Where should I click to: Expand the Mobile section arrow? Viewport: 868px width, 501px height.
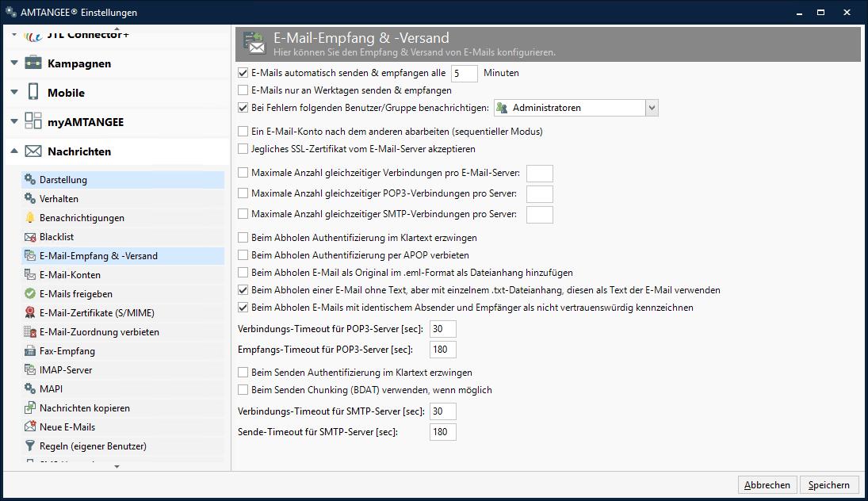click(14, 92)
